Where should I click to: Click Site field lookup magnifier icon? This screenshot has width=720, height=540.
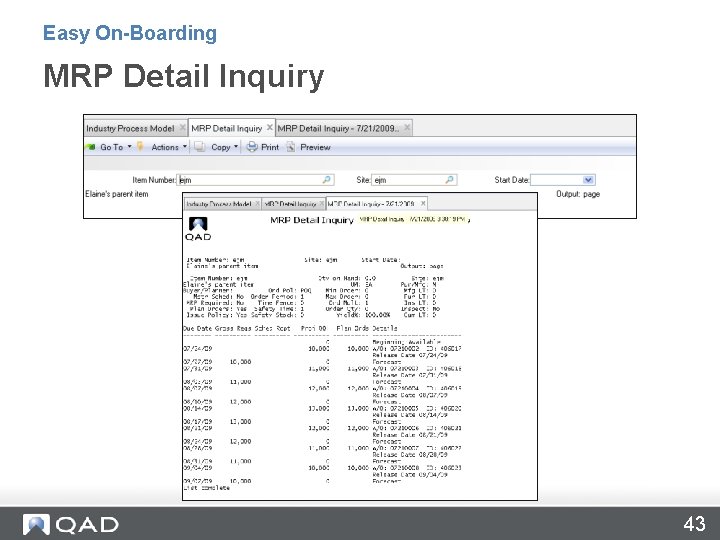[x=450, y=180]
